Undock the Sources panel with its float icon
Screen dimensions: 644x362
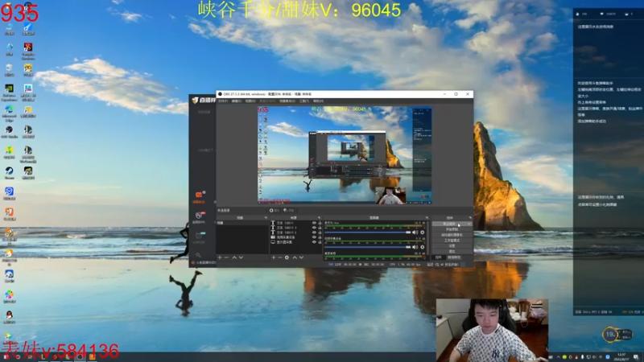click(319, 217)
